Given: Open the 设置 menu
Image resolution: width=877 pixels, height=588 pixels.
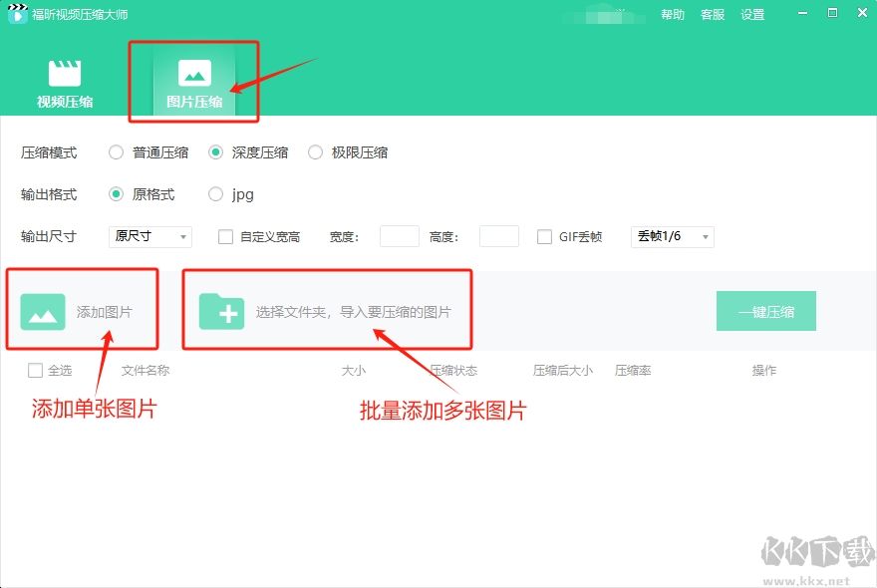Looking at the screenshot, I should click(x=752, y=15).
